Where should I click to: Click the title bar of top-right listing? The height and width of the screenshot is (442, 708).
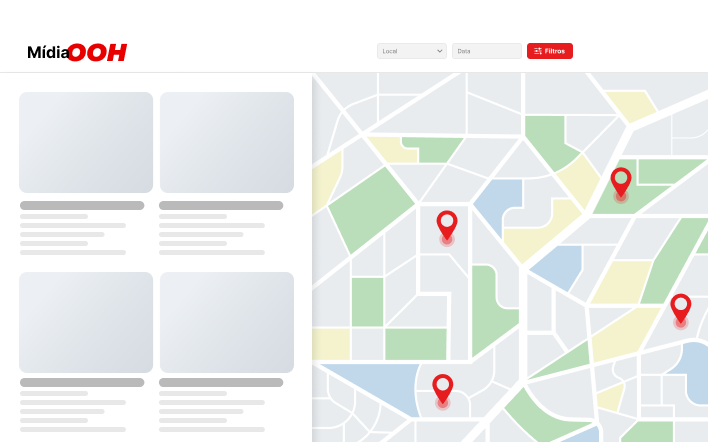(221, 205)
